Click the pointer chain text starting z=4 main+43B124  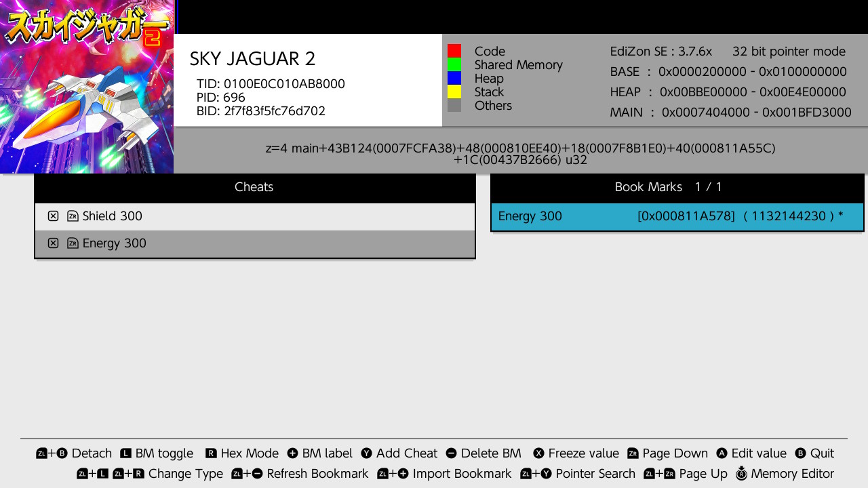(520, 154)
